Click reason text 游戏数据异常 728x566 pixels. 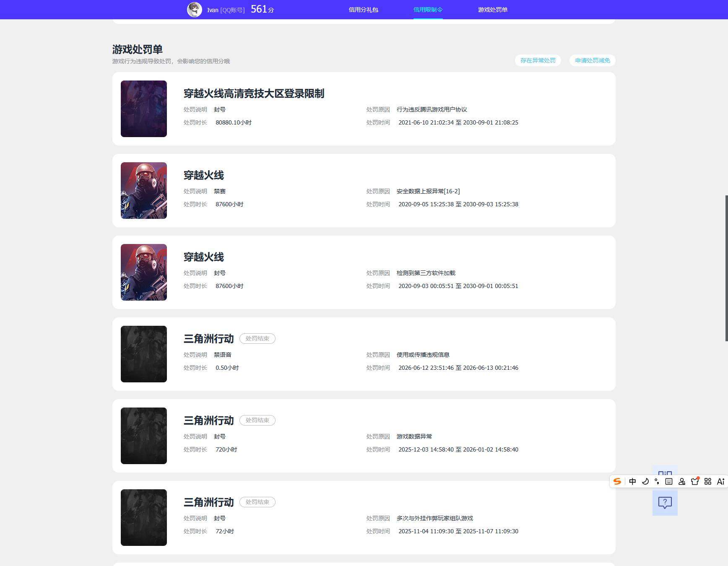click(414, 436)
